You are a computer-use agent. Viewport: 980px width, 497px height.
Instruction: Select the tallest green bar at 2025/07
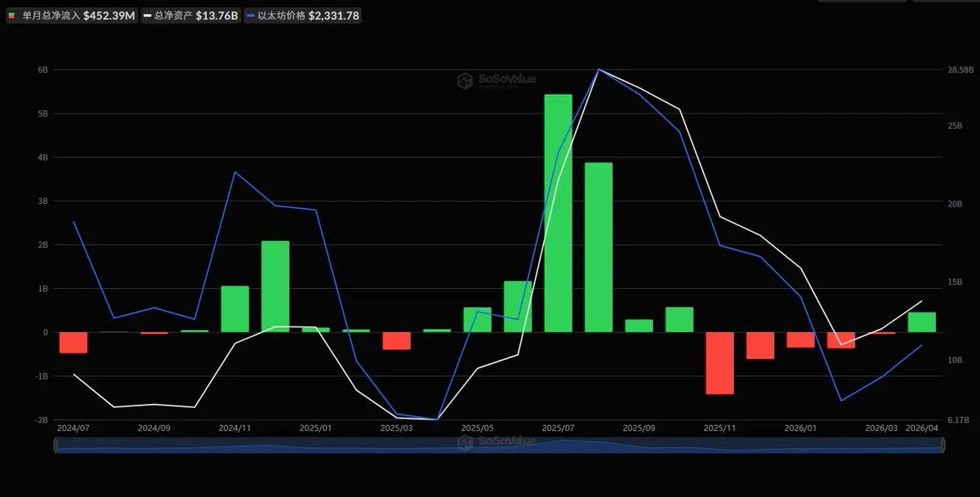[x=559, y=214]
